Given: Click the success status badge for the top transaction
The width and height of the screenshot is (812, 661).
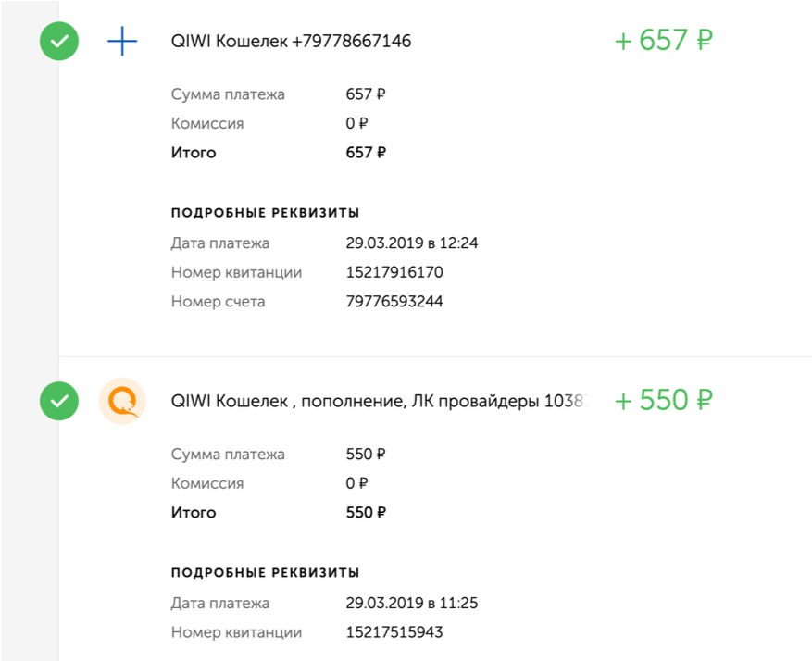Looking at the screenshot, I should 58,41.
